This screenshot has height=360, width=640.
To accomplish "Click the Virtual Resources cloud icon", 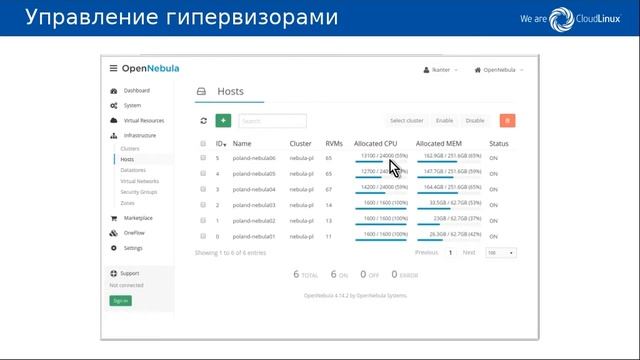I will tap(113, 120).
